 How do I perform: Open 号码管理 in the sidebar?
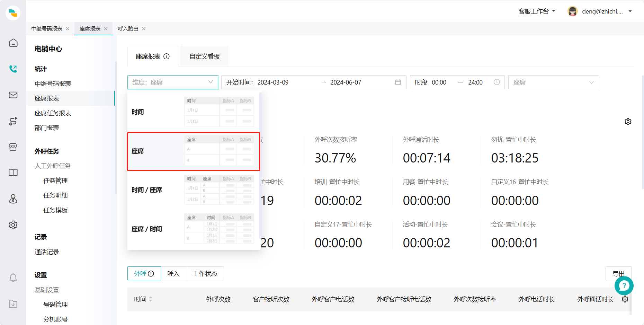click(55, 305)
